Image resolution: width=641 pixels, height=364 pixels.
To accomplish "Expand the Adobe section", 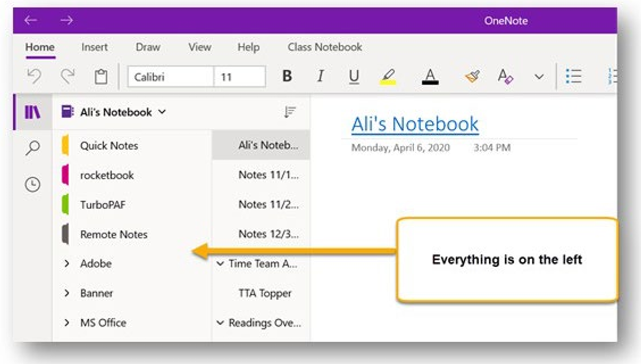I will tap(67, 263).
